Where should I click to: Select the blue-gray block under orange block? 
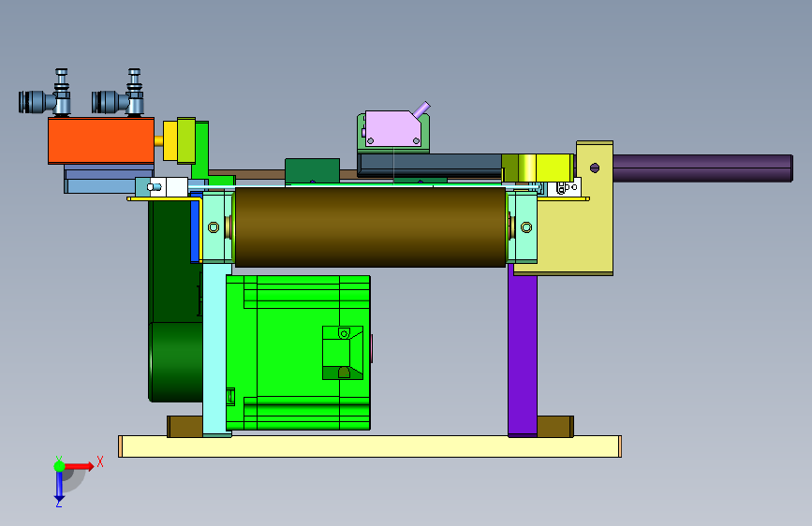(x=109, y=179)
